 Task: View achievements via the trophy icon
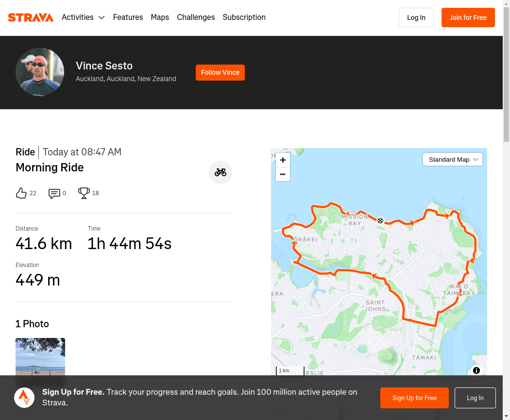tap(84, 193)
